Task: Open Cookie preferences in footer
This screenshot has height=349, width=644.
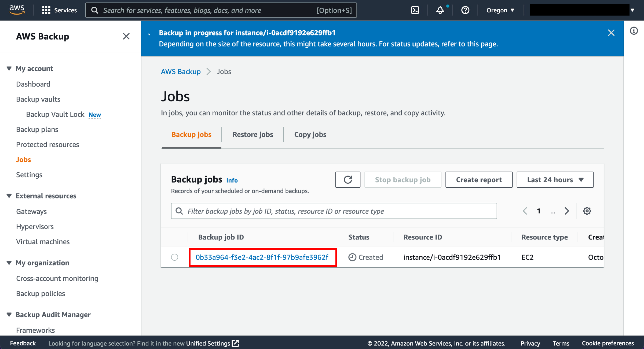Action: point(608,343)
